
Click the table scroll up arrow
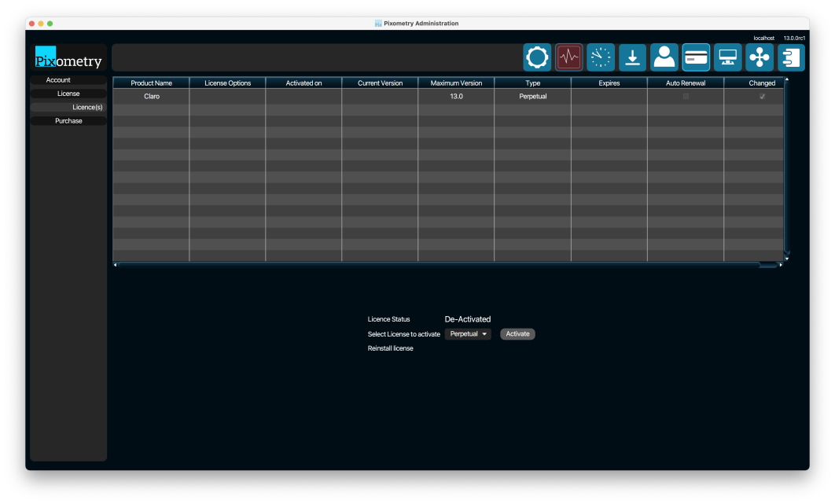786,79
